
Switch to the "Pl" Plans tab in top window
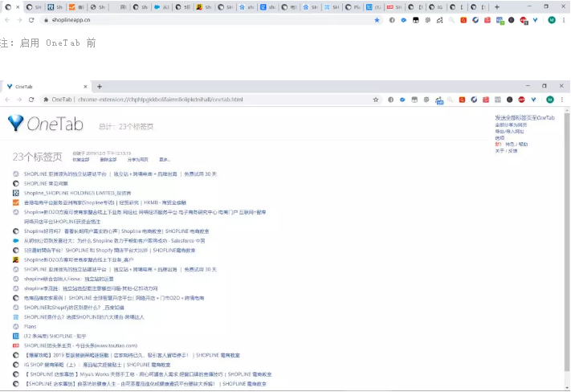click(x=353, y=7)
